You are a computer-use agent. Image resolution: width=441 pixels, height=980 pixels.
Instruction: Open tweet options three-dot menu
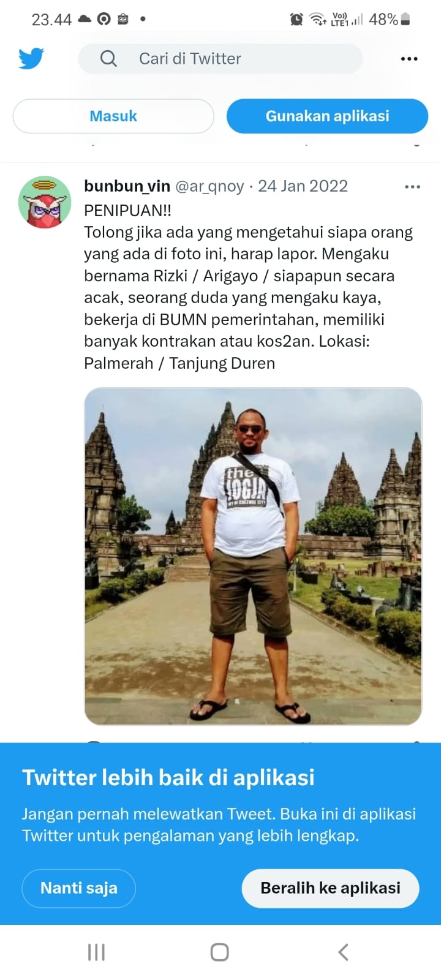pos(413,187)
